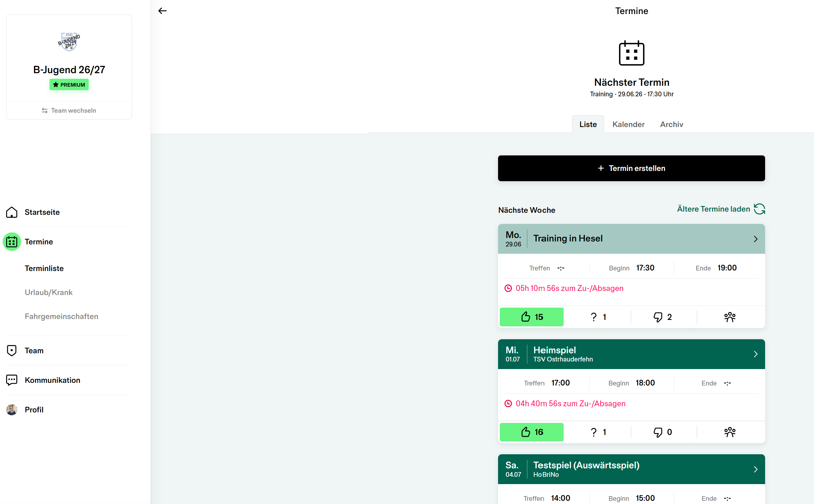Toggle thumbs-down decline for Training in Hesel
This screenshot has height=504, width=814.
coord(663,317)
